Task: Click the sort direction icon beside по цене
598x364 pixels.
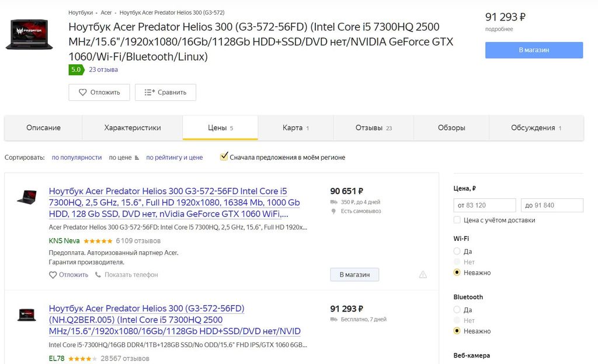Action: click(x=137, y=157)
